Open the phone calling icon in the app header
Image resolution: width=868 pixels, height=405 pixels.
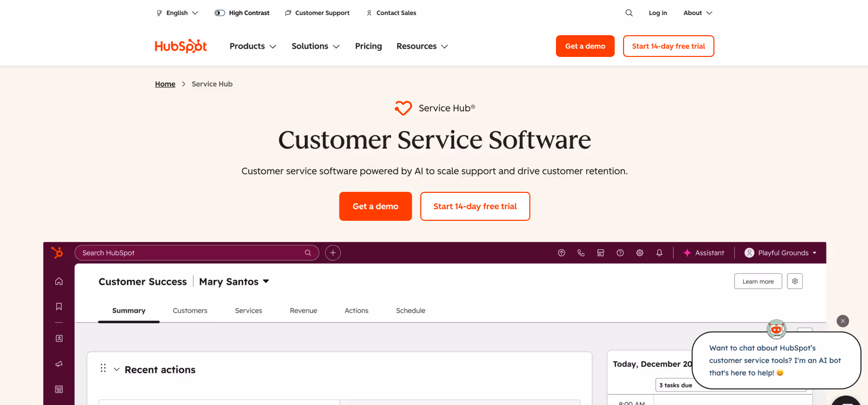tap(581, 253)
